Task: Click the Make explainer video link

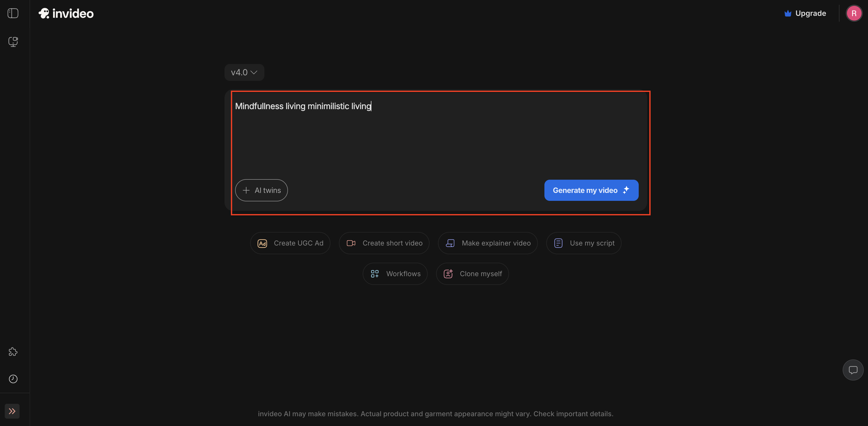Action: pos(487,243)
